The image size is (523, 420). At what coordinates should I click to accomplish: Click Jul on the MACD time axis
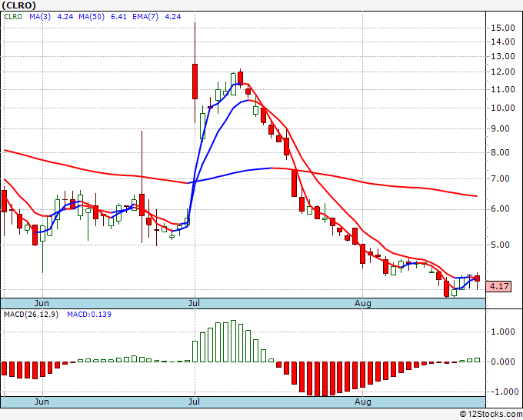click(194, 402)
